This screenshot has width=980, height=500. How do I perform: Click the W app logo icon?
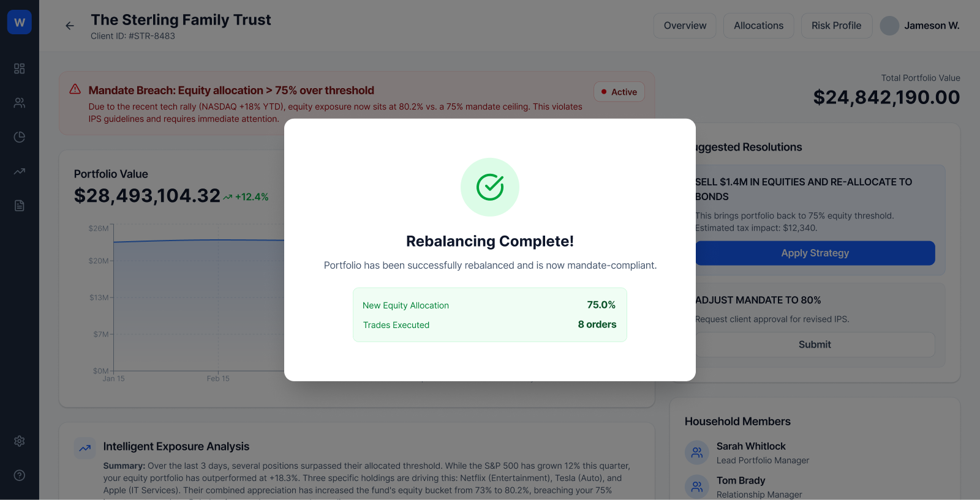click(20, 22)
